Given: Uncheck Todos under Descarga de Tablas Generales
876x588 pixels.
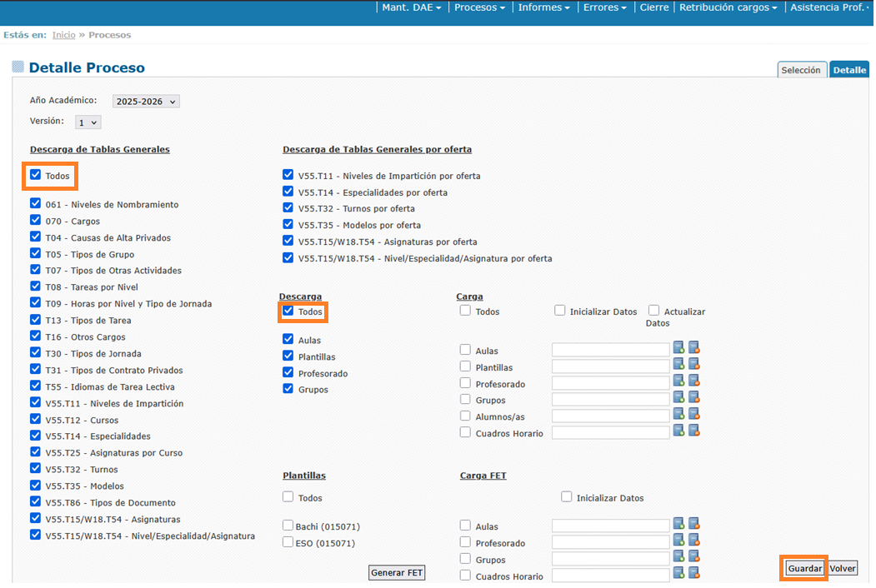Looking at the screenshot, I should (36, 175).
